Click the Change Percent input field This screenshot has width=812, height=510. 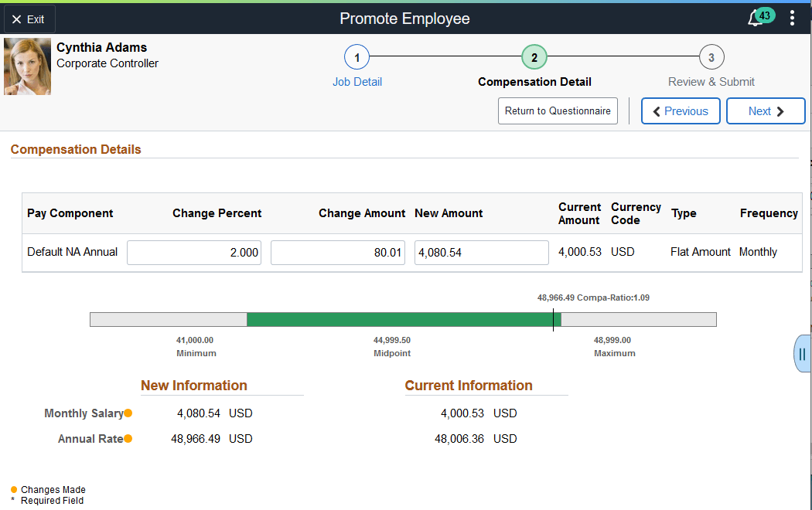pyautogui.click(x=193, y=252)
